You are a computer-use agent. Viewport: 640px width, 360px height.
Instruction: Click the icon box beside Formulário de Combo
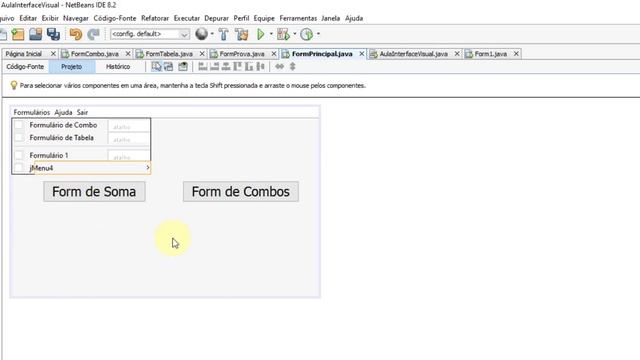click(18, 125)
